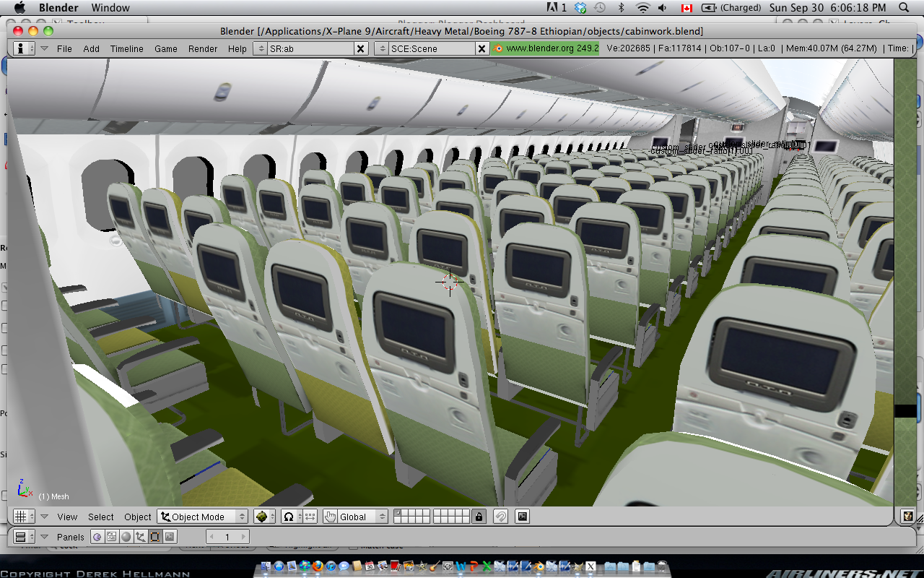Increase the frame number with right arrow
This screenshot has width=924, height=578.
point(243,537)
